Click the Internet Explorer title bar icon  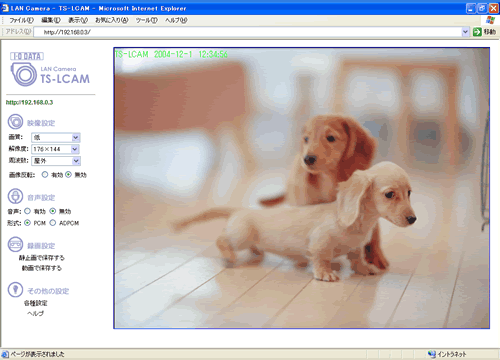pyautogui.click(x=5, y=8)
